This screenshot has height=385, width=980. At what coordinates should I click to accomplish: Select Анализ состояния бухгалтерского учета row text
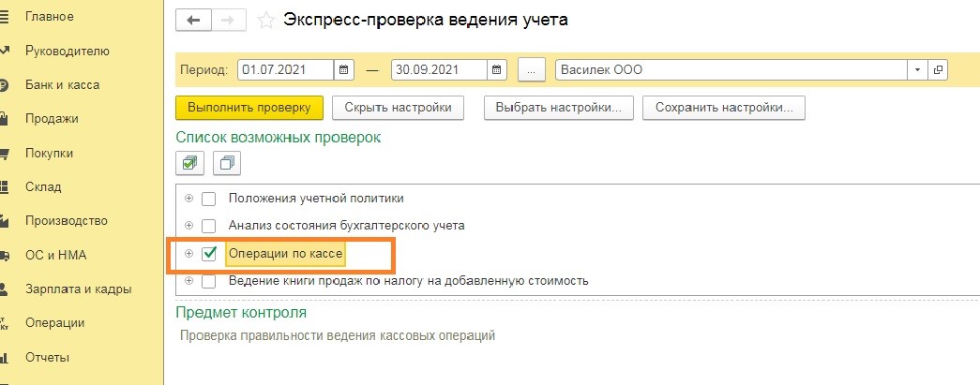tap(347, 225)
